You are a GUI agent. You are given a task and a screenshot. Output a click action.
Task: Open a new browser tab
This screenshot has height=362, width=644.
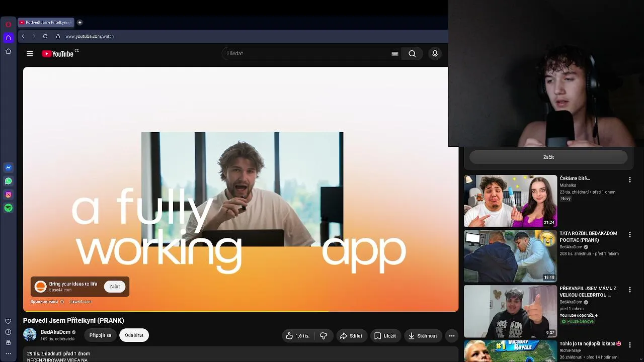79,22
